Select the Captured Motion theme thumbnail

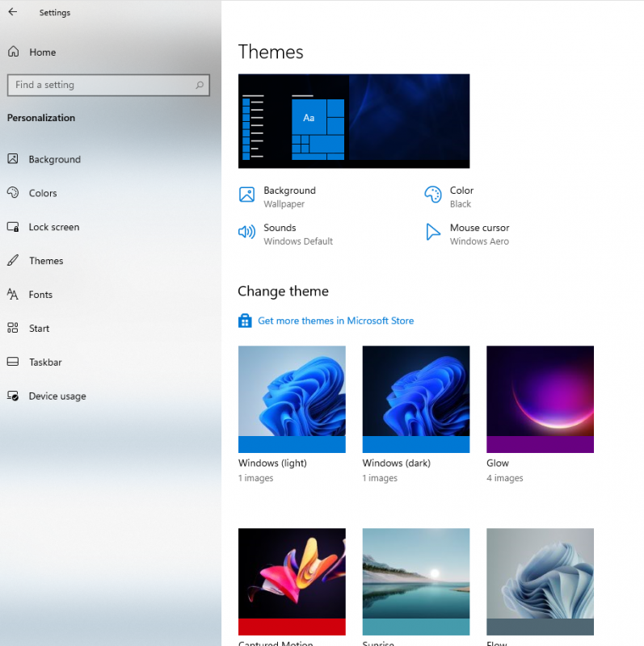click(x=292, y=581)
